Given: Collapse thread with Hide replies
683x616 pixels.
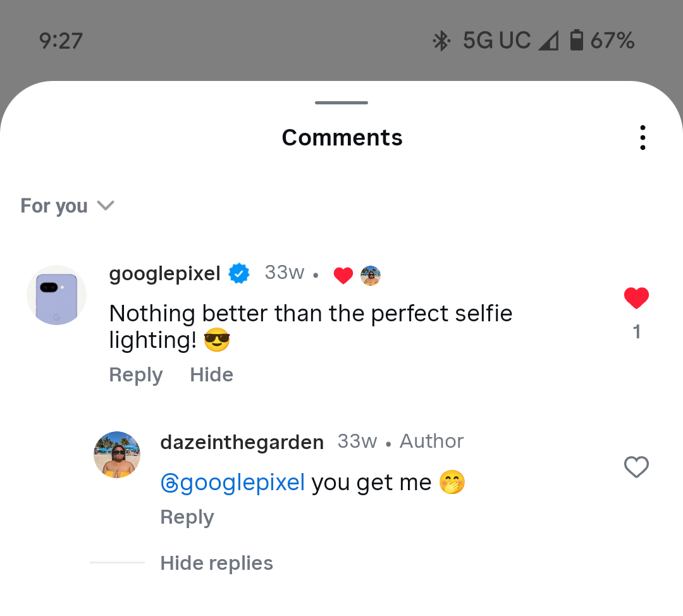Looking at the screenshot, I should [x=216, y=563].
